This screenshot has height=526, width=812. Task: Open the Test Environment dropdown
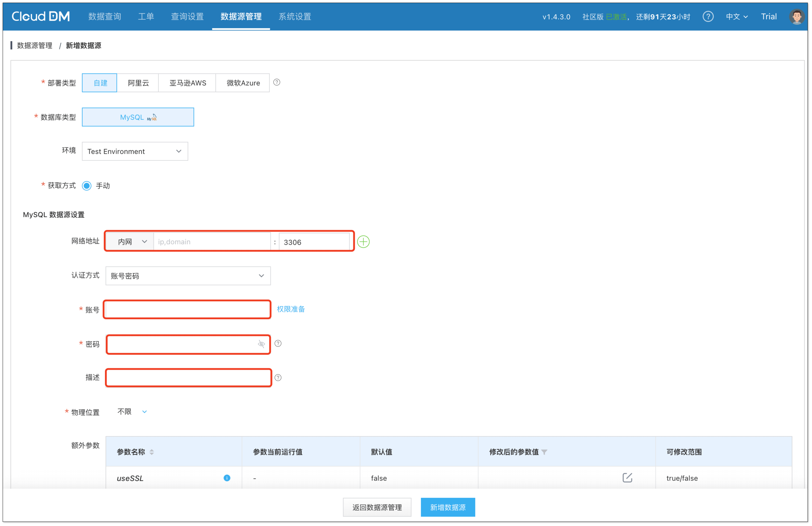click(135, 151)
